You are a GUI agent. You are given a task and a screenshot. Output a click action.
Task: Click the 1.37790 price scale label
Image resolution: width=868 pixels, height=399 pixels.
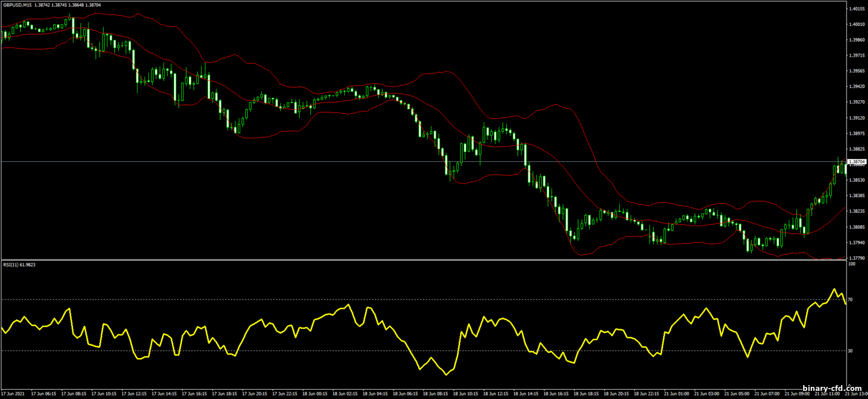856,258
